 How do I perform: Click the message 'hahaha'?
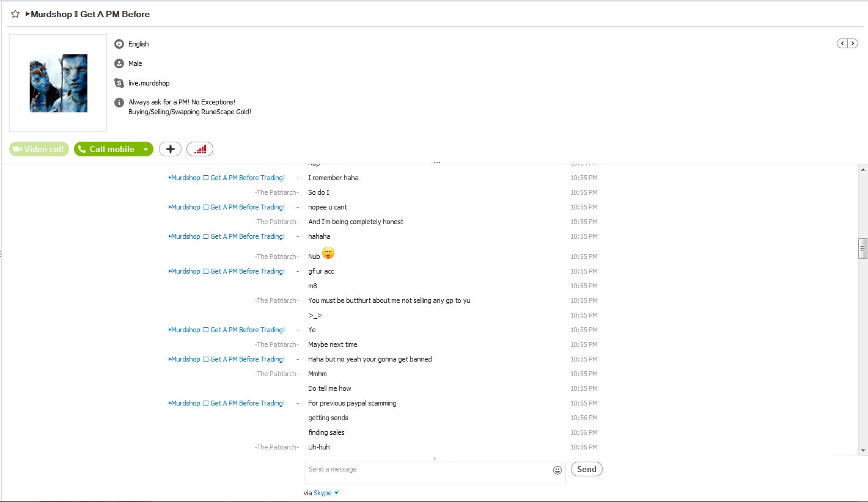(319, 236)
